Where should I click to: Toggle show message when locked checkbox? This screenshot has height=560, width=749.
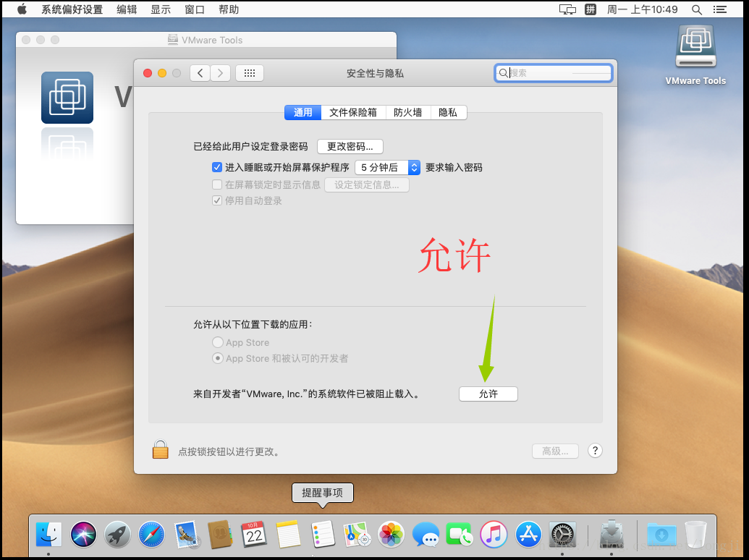click(x=217, y=184)
